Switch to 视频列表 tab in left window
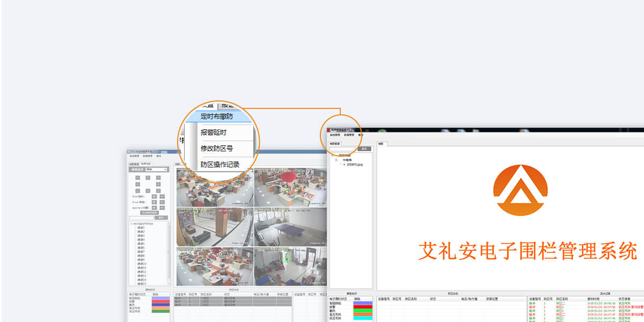644x322 pixels. tap(145, 164)
